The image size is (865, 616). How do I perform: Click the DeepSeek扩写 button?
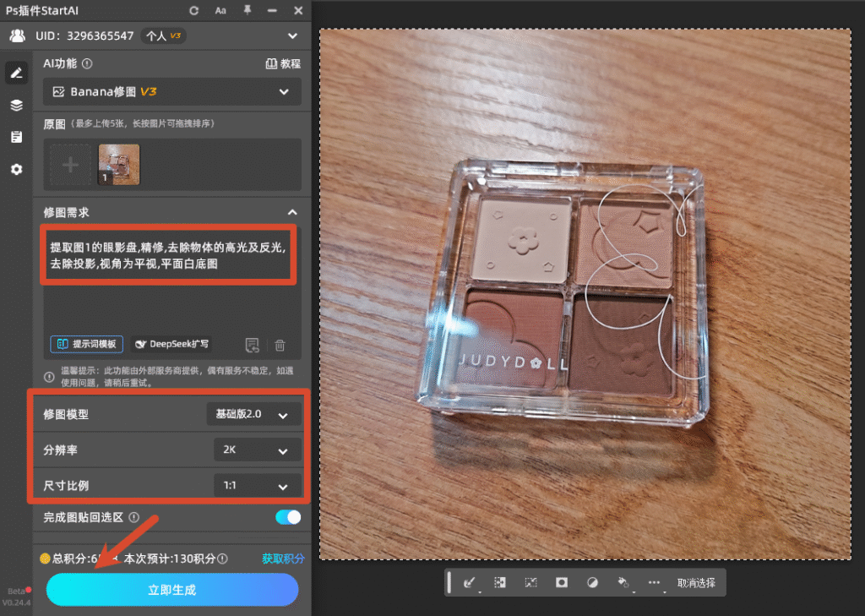171,344
